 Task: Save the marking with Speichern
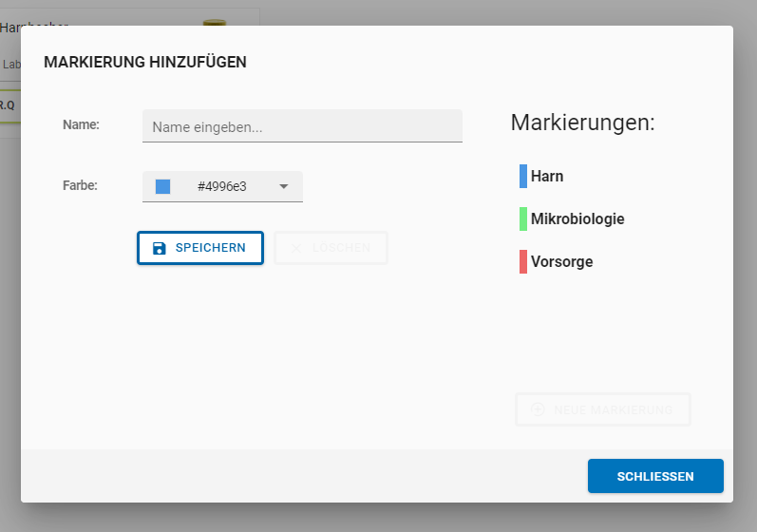point(200,248)
